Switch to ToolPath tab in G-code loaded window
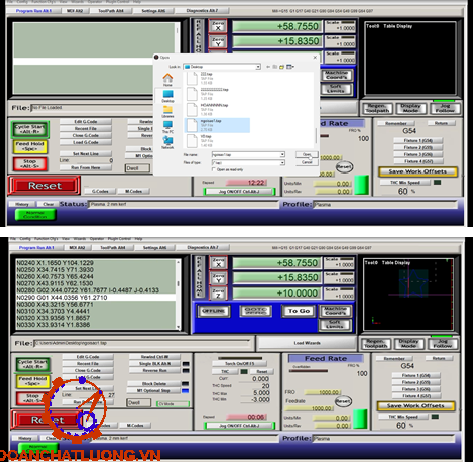The image size is (473, 462). tap(113, 247)
